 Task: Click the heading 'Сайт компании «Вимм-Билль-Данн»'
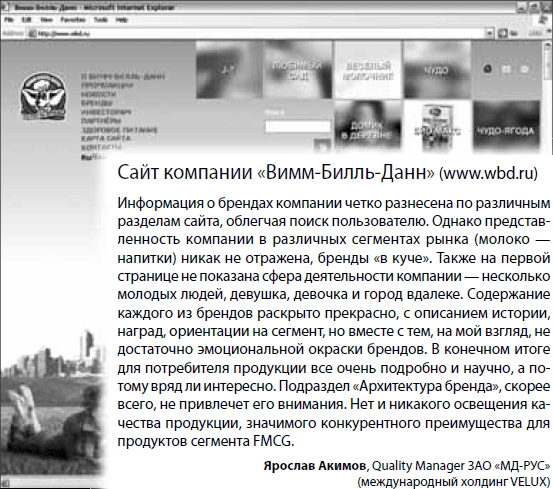pyautogui.click(x=276, y=173)
